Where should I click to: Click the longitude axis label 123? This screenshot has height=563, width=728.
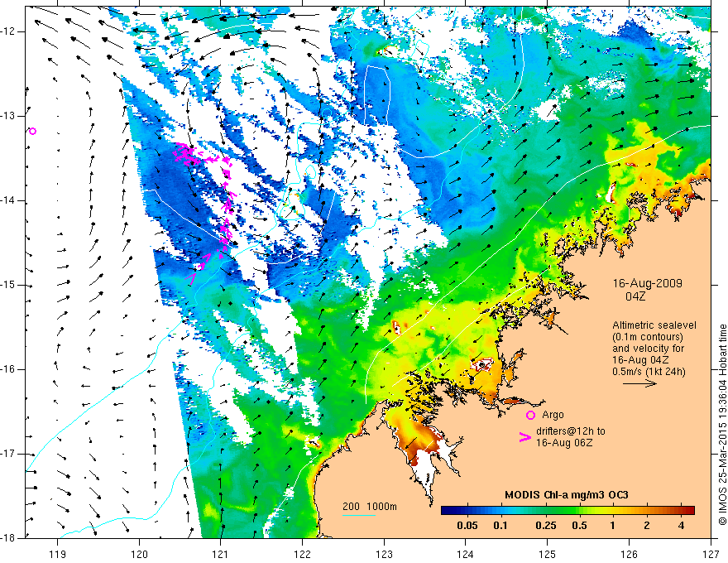tap(384, 554)
